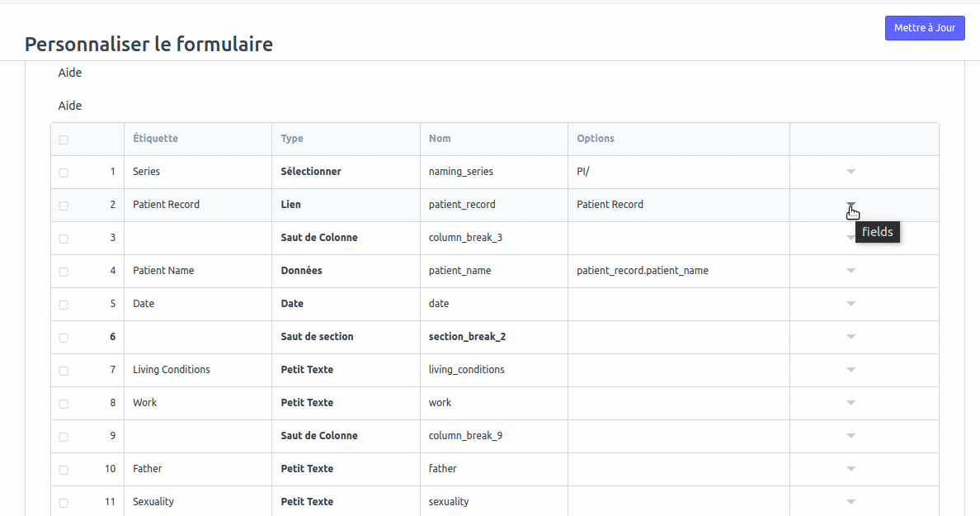Select the Date row labeled date
Screen dimensions: 980x516
(x=439, y=303)
